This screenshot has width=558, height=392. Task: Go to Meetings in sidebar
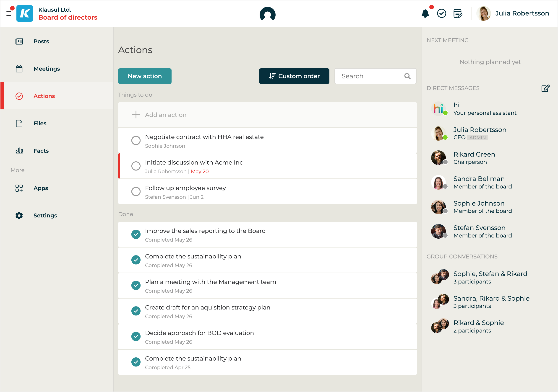(x=47, y=69)
